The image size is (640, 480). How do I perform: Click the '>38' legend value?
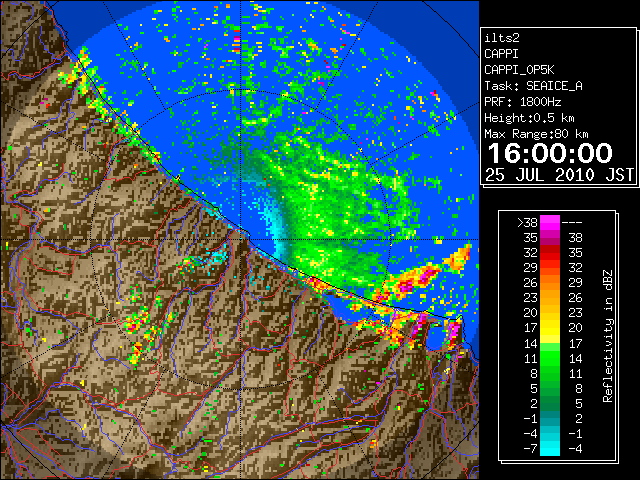(x=527, y=222)
